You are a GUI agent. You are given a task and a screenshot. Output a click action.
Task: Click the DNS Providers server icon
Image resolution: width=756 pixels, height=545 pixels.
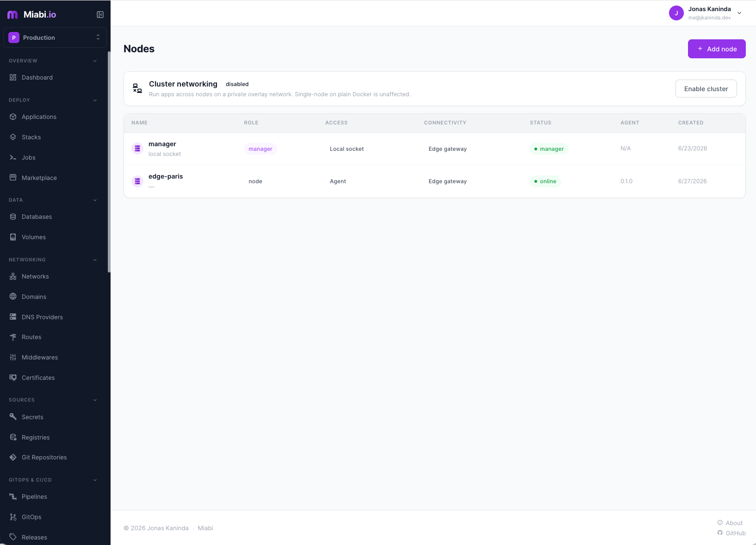13,317
